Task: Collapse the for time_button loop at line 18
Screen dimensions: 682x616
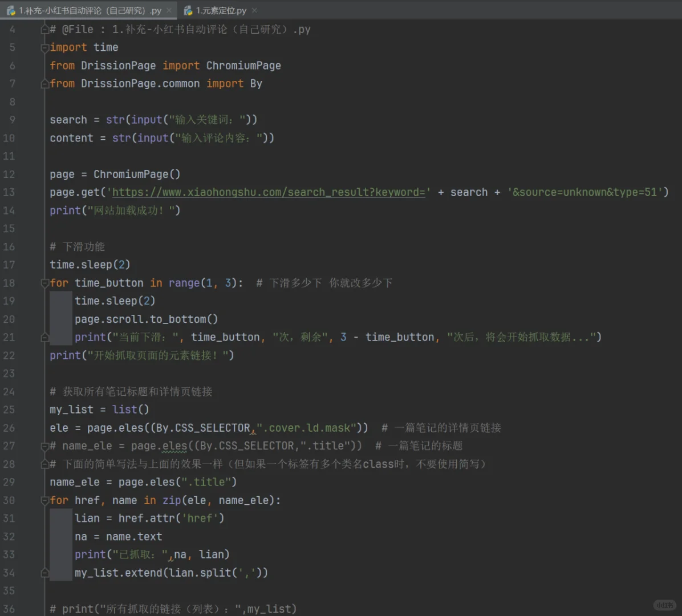Action: [x=44, y=283]
